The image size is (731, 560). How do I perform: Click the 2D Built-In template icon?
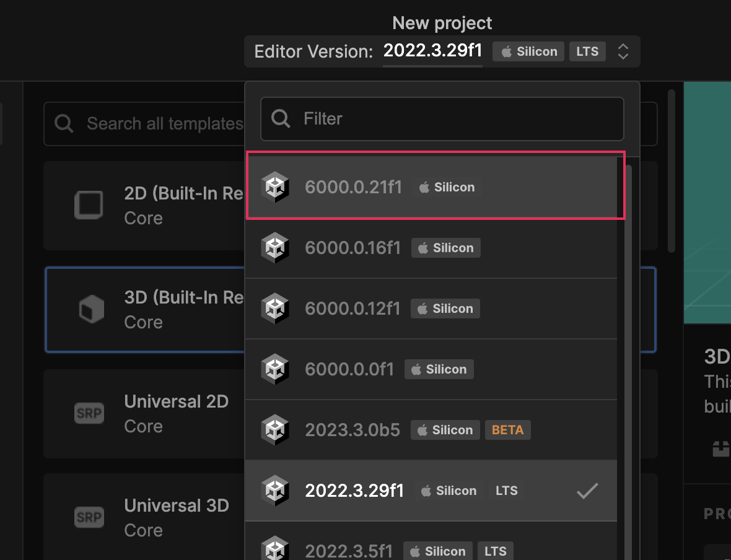(89, 205)
